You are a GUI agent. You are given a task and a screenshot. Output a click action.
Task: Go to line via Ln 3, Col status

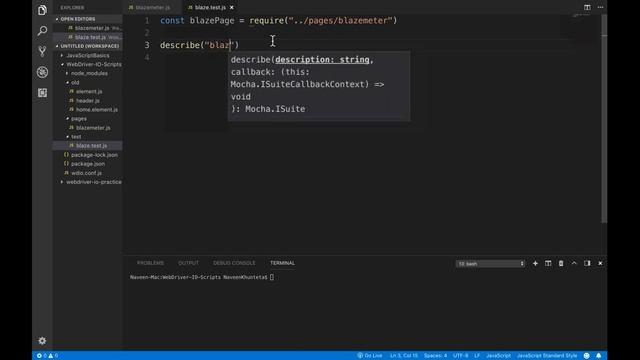[404, 356]
